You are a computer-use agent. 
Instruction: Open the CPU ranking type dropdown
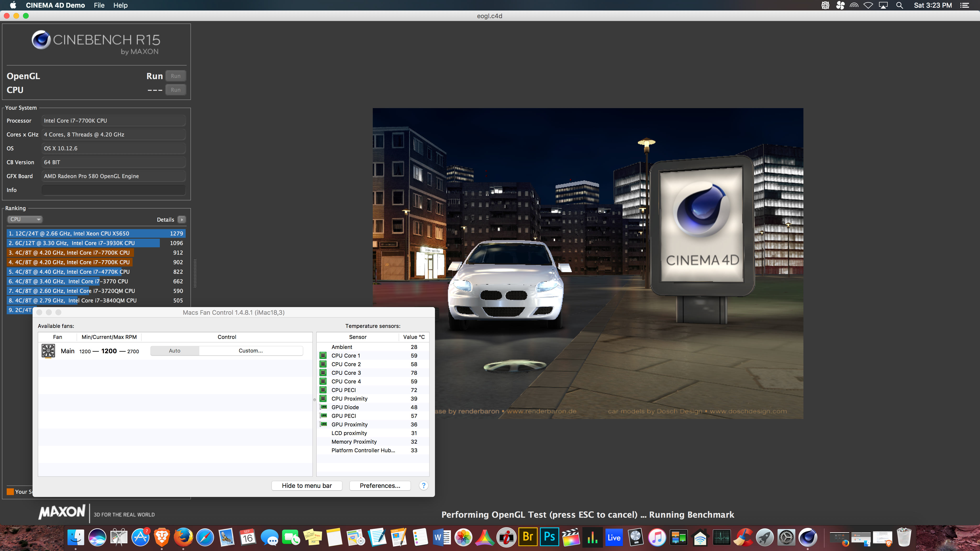pyautogui.click(x=25, y=219)
